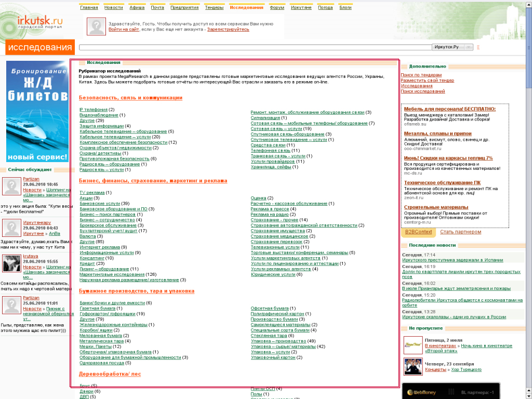Click Иркутянкару's avatar placeholder

11,228
